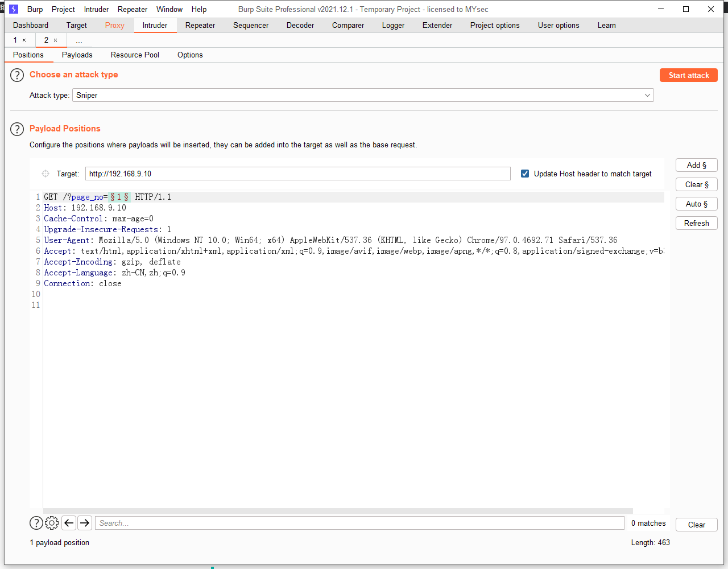Open the Window menu
Viewport: 728px width, 569px height.
click(169, 9)
